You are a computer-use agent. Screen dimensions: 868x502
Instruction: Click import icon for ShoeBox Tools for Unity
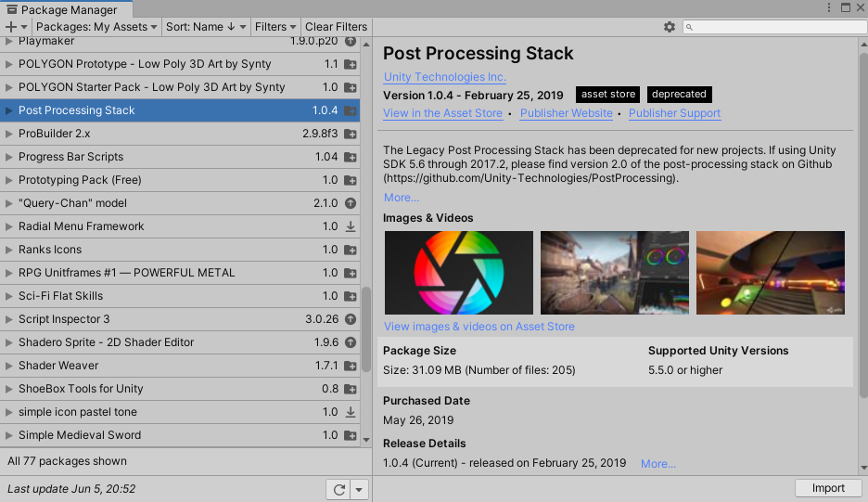[351, 389]
